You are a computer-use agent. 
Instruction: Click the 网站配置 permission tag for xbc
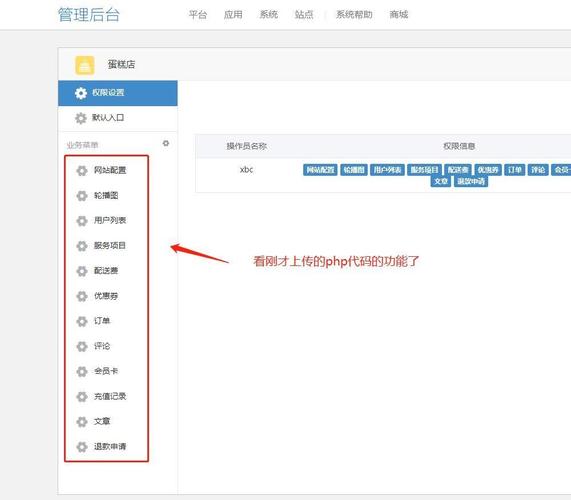[x=320, y=170]
